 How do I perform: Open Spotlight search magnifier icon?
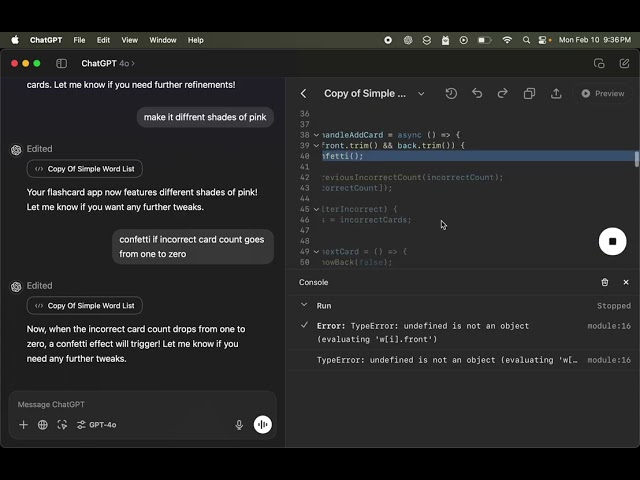point(526,40)
